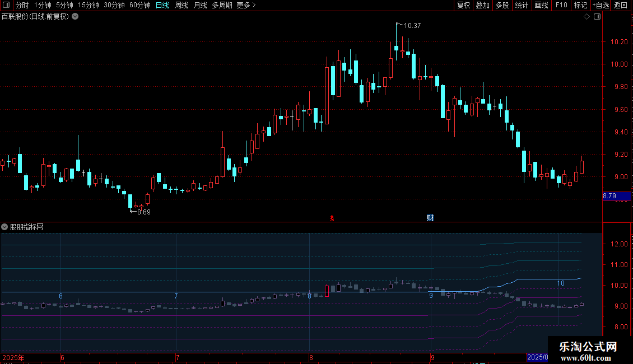This screenshot has height=364, width=633.
Task: Select the 15分钟 period tab
Action: (x=88, y=5)
